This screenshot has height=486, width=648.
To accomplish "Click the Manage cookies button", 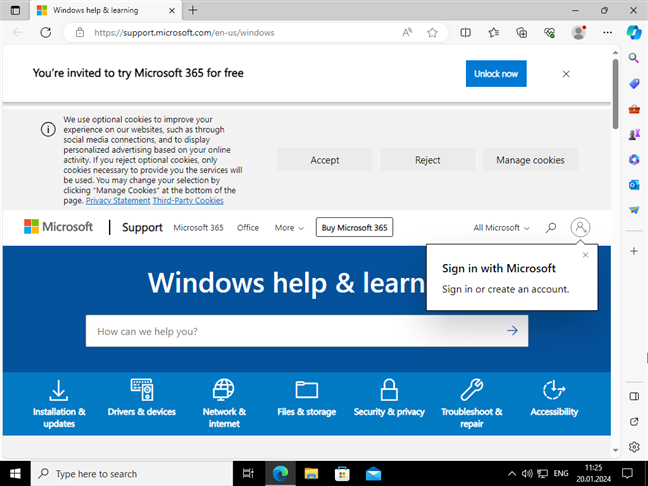I will pyautogui.click(x=530, y=160).
